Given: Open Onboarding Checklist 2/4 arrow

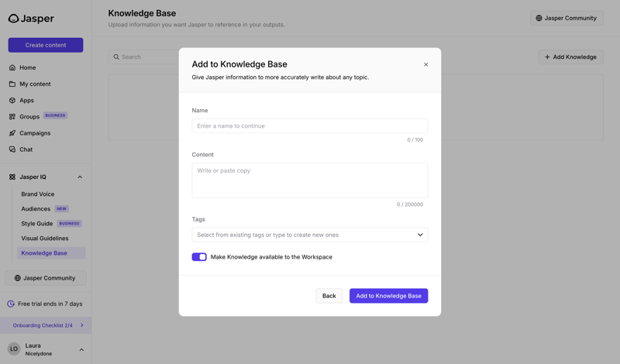Looking at the screenshot, I should 82,325.
